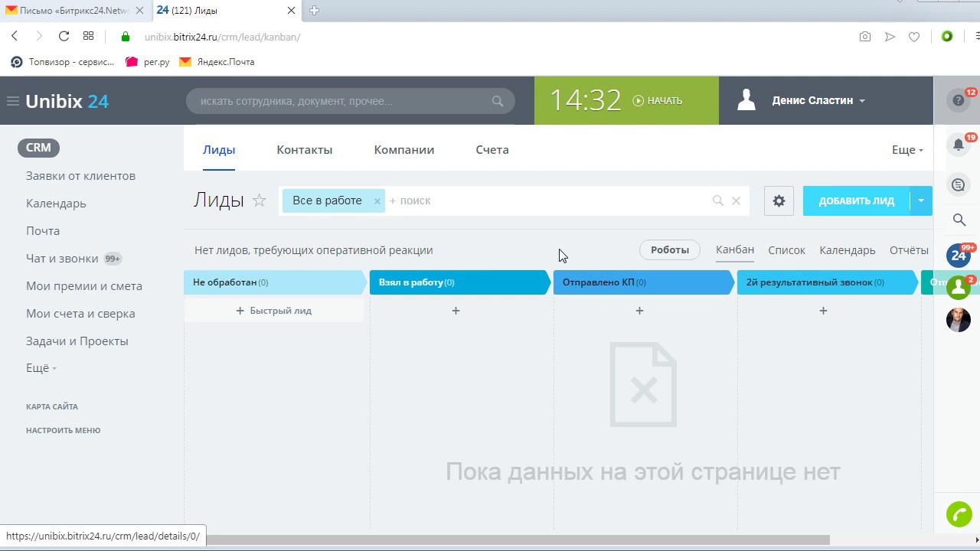Open the Роботы button
The height and width of the screenshot is (551, 980).
(670, 250)
